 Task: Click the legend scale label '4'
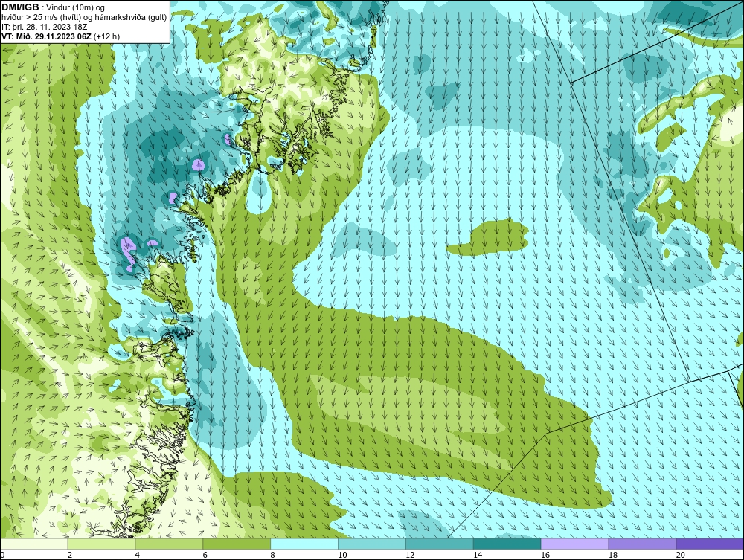coord(137,555)
